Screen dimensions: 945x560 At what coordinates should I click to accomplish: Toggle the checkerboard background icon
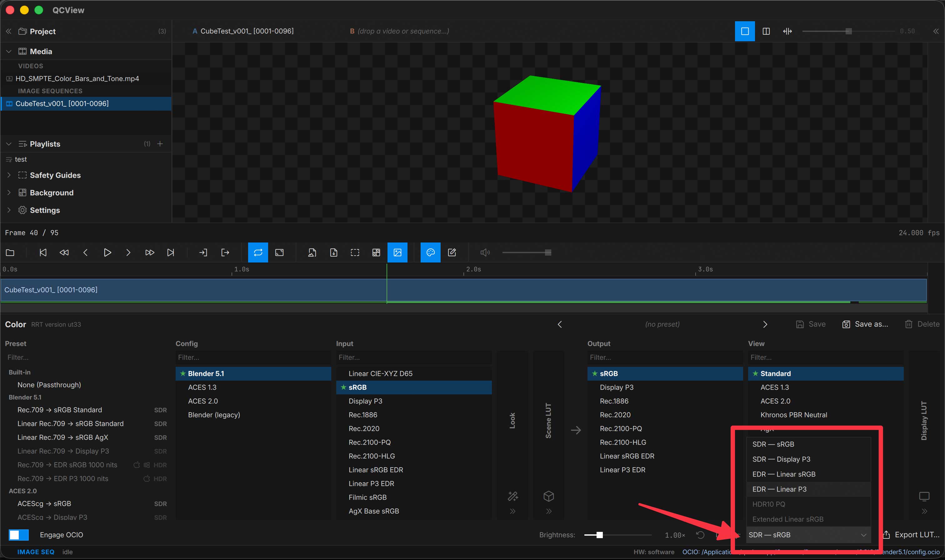click(x=376, y=252)
